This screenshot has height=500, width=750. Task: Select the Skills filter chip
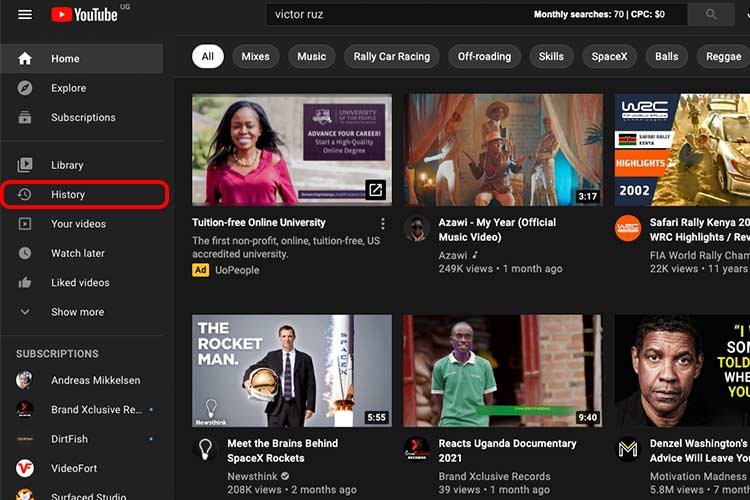(551, 56)
